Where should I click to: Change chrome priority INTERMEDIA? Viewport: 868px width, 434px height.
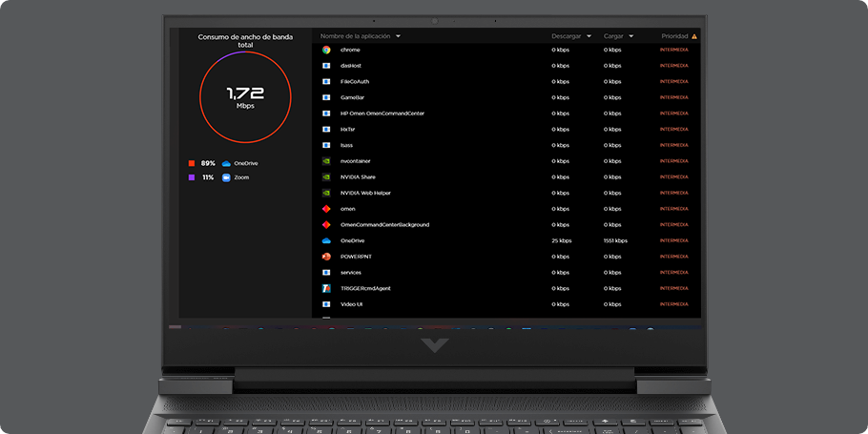(x=673, y=50)
